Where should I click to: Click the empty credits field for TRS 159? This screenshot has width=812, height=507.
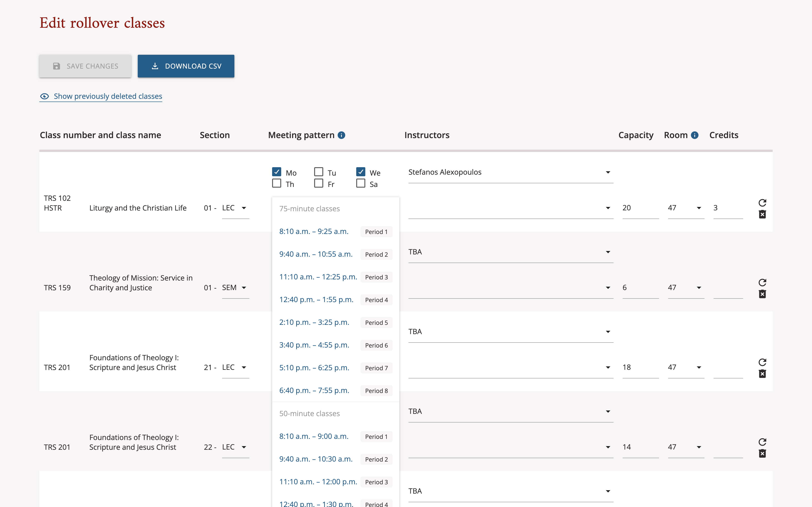tap(728, 288)
